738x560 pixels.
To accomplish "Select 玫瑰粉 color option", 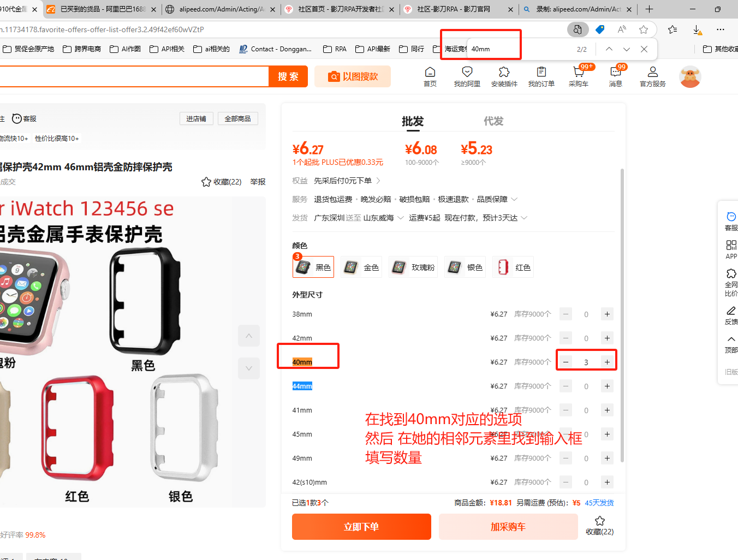I will point(413,267).
